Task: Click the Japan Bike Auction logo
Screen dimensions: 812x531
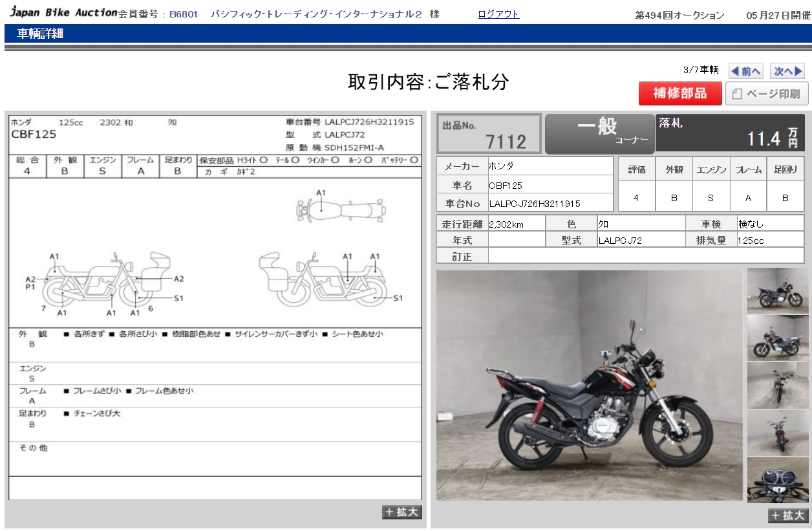Action: [x=63, y=13]
